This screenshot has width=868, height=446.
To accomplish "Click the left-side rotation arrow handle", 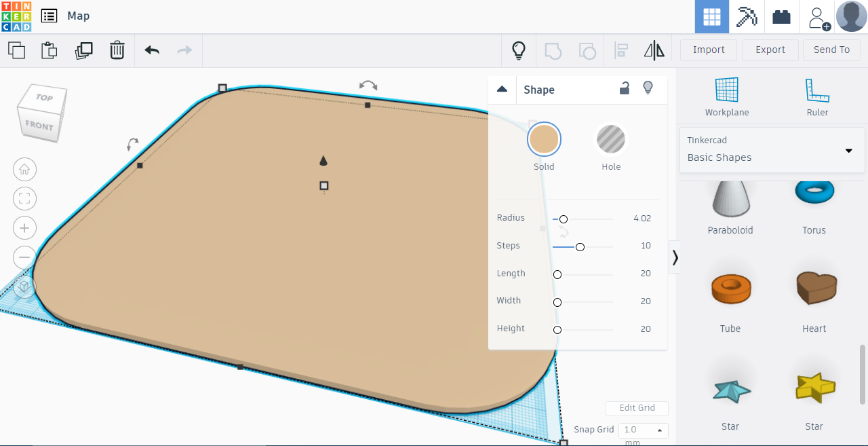I will (133, 144).
